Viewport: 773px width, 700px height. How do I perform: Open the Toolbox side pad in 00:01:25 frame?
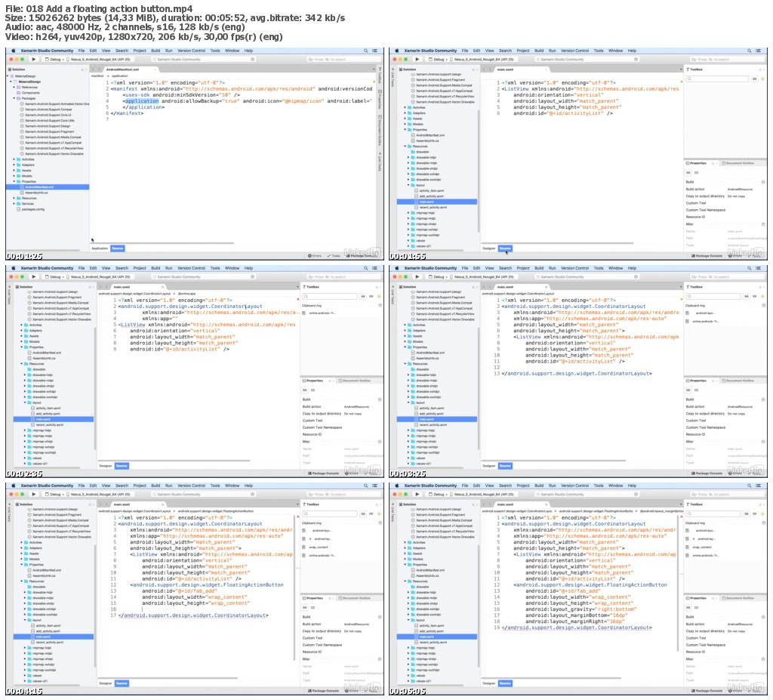point(380,75)
